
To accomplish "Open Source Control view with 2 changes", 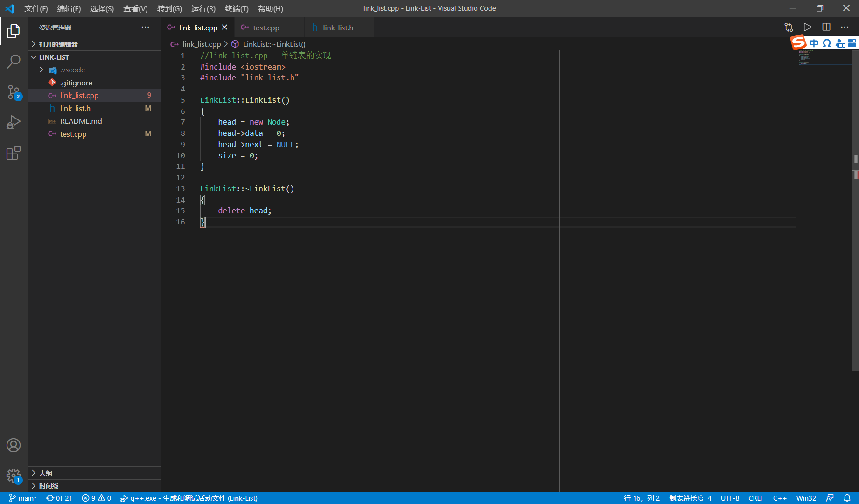I will pyautogui.click(x=14, y=92).
